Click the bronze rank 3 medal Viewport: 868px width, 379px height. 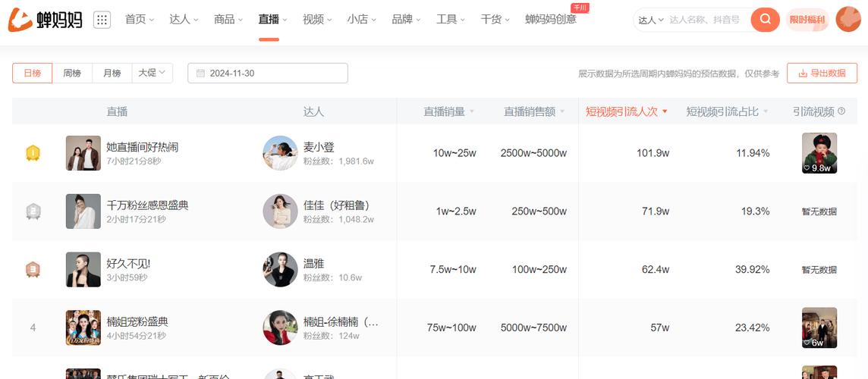[x=33, y=269]
